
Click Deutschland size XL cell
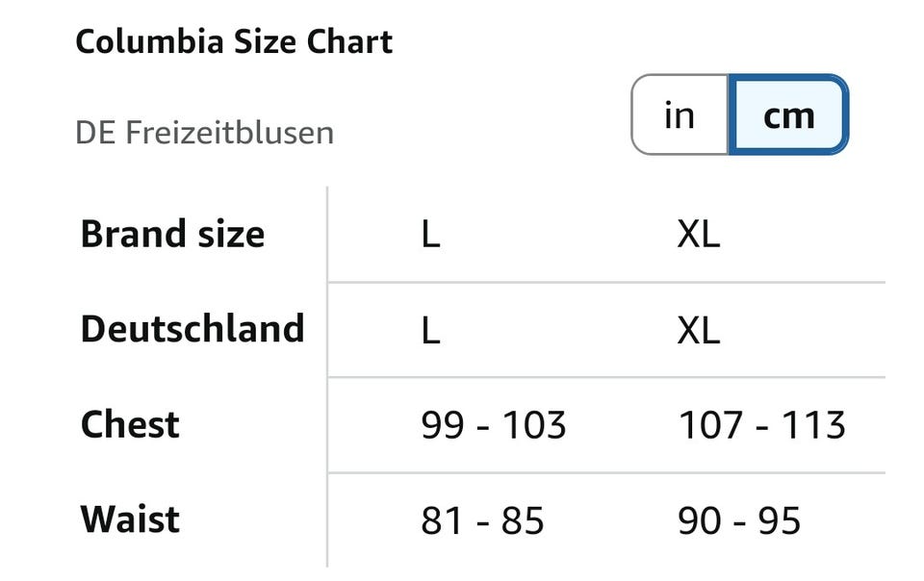click(x=698, y=330)
